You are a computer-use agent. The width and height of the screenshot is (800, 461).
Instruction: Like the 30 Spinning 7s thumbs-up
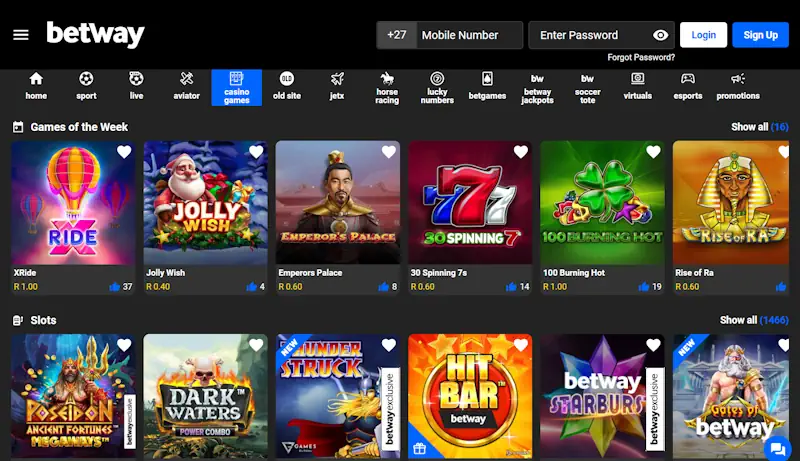511,287
